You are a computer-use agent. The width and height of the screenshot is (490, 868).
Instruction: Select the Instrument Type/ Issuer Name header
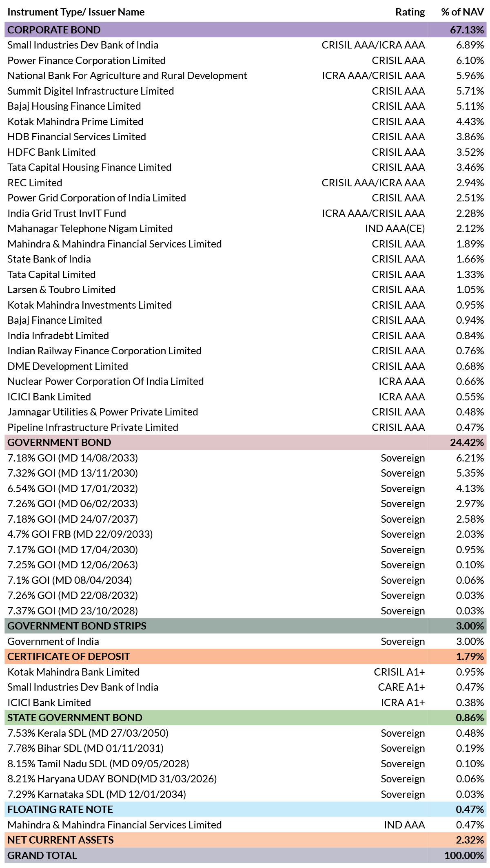tap(76, 12)
